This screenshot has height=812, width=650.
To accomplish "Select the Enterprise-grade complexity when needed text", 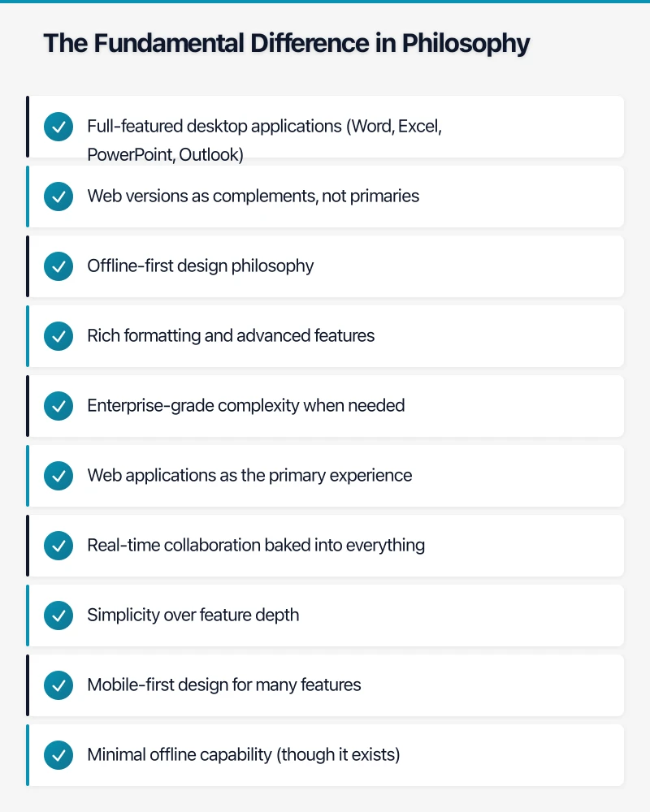I will [x=245, y=406].
